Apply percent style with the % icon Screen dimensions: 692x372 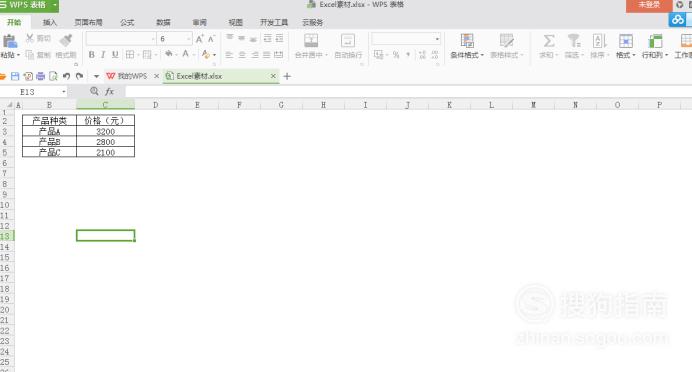coord(396,55)
